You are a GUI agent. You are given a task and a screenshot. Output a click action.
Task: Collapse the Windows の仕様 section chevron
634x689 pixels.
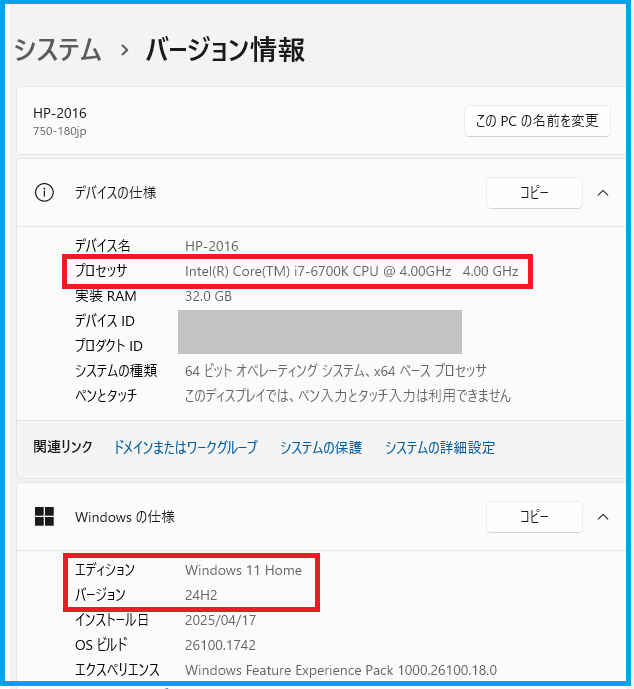(603, 517)
